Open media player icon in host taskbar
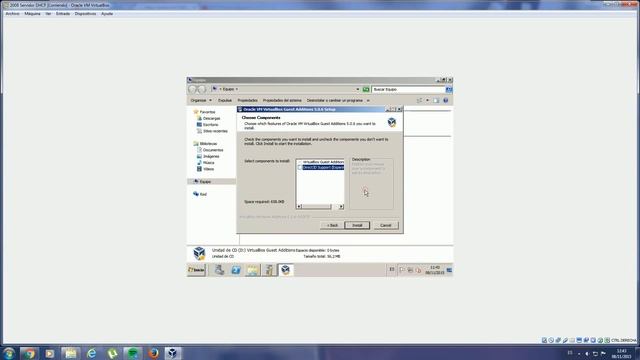Screen dimensions: 640x360 [x=50, y=353]
